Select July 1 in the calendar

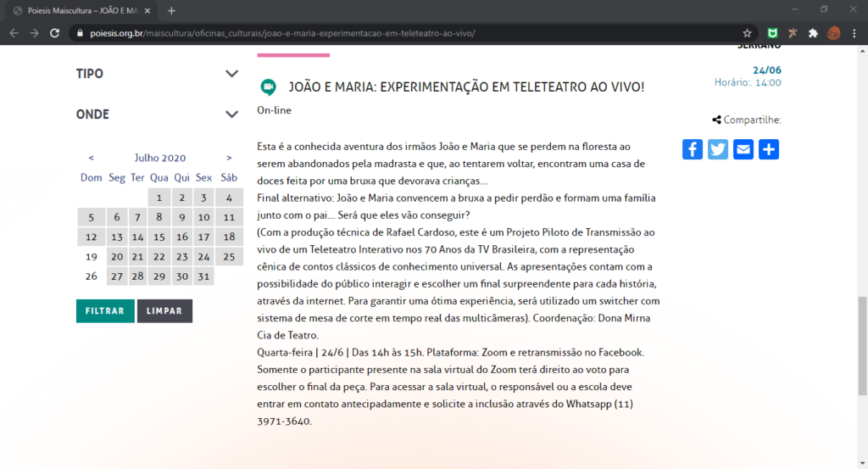[159, 198]
